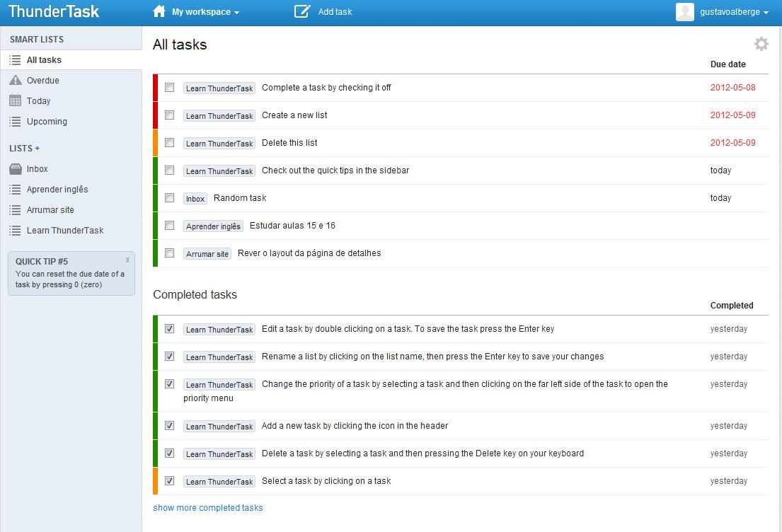Screen dimensions: 782x532
Task: Click the Inbox tag on Random task
Action: (195, 199)
